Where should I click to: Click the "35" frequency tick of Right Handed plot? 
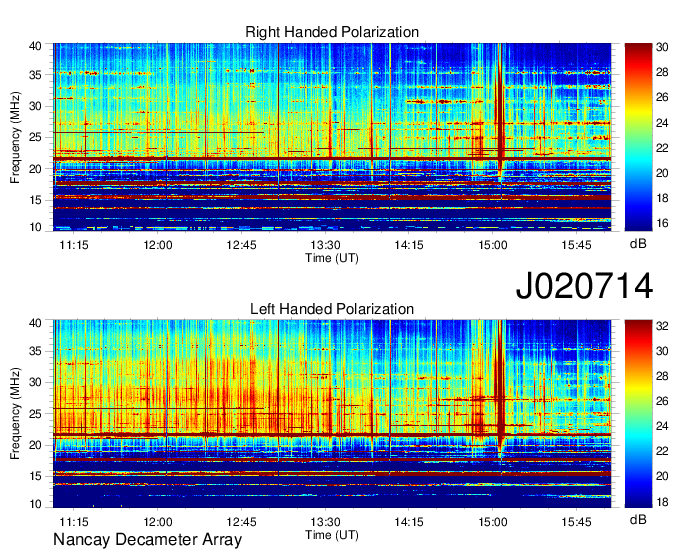(x=35, y=75)
